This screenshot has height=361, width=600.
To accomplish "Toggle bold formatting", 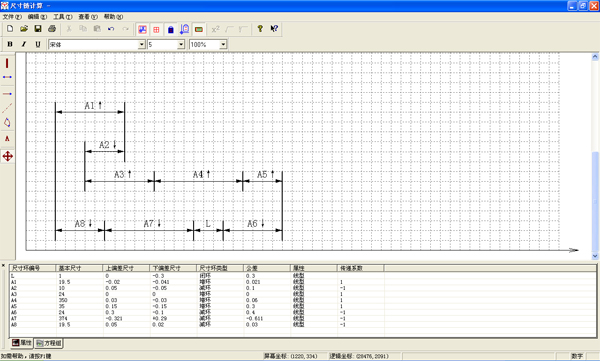I will 10,44.
